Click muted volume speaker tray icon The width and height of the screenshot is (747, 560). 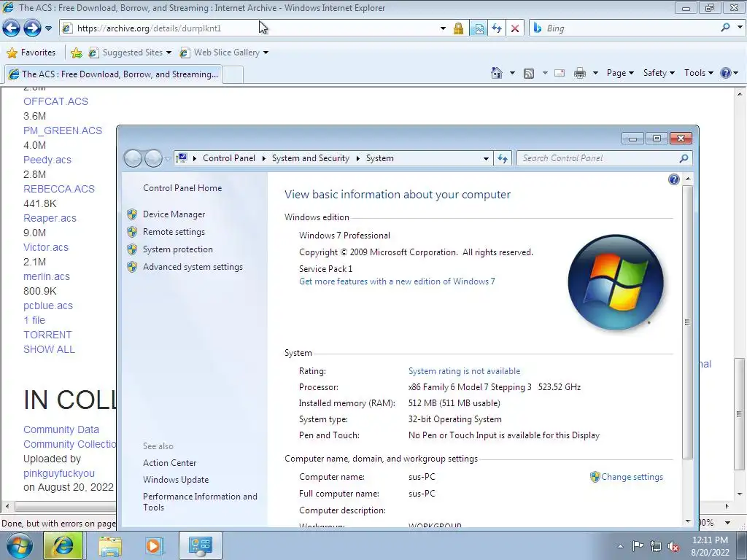tap(673, 547)
